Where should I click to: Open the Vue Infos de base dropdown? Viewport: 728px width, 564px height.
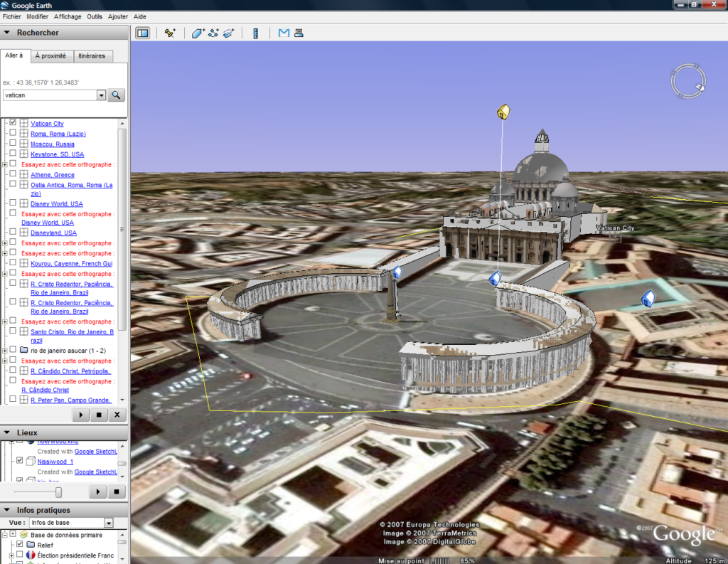coord(109,523)
